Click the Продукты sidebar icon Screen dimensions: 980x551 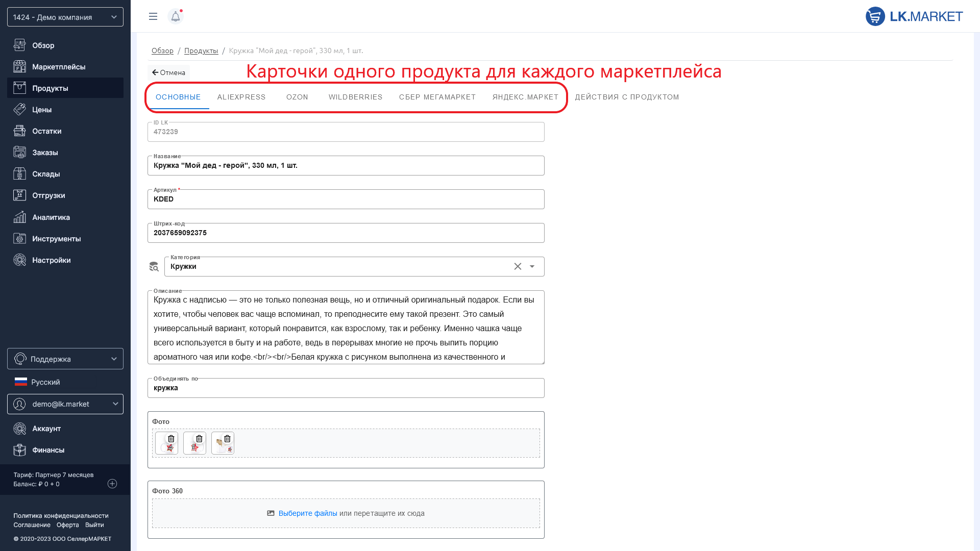click(x=20, y=88)
